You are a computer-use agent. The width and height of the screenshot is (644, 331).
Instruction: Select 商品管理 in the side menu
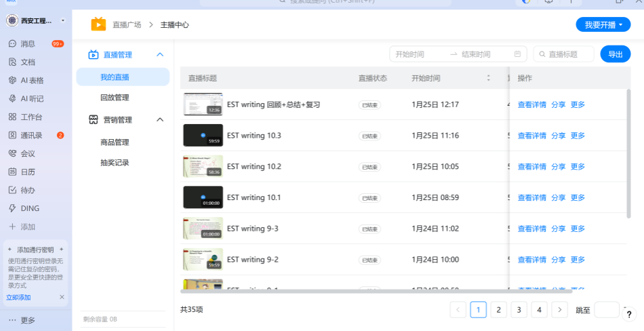coord(115,142)
